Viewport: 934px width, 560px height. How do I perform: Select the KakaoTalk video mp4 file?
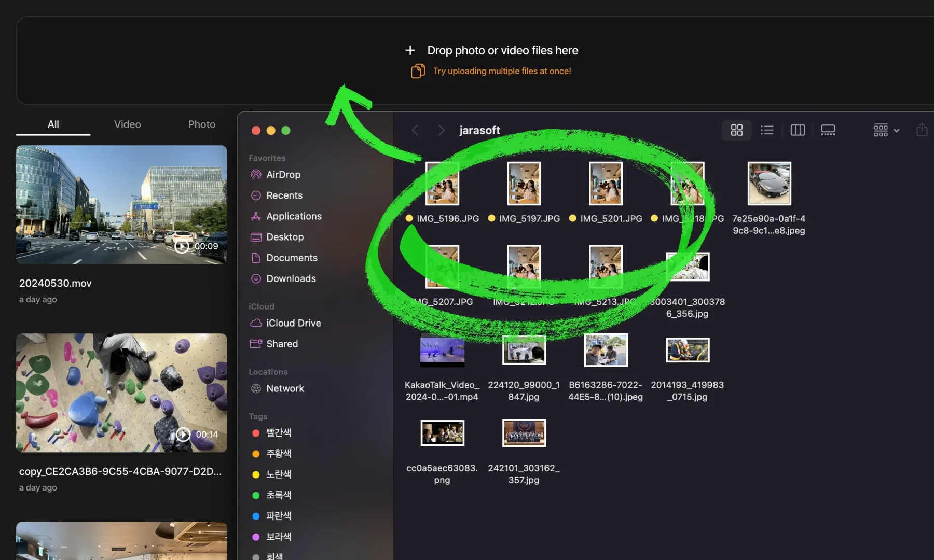pos(442,351)
